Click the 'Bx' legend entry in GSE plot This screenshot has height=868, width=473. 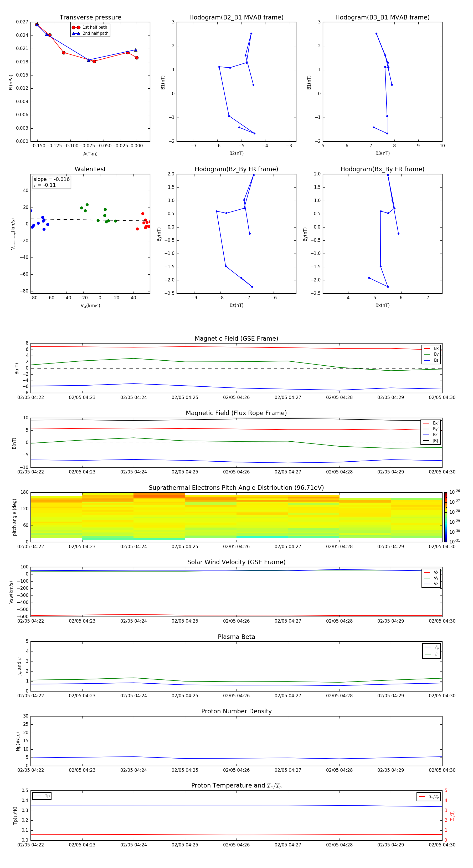pos(431,349)
